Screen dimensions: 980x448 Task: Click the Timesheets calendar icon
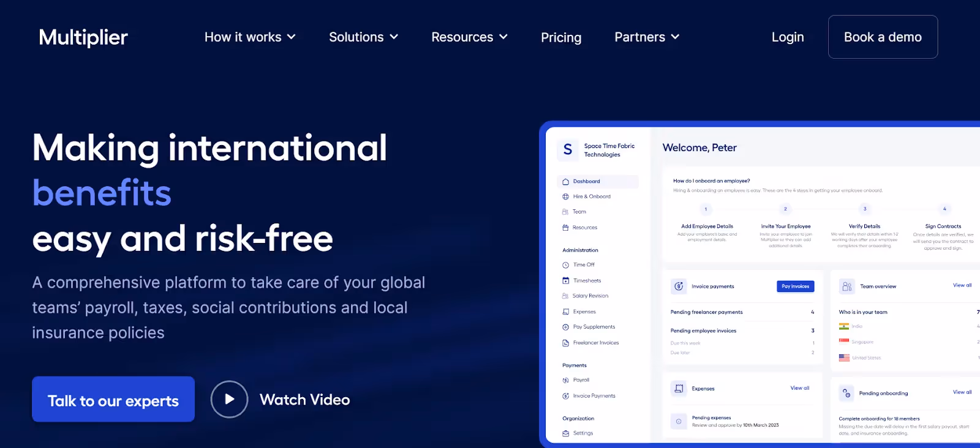coord(565,280)
